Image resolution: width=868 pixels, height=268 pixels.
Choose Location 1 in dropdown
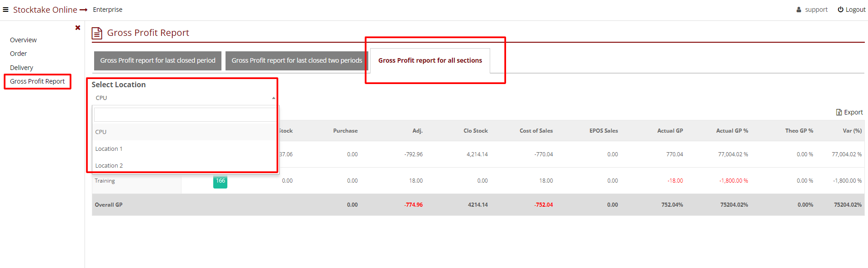tap(109, 149)
